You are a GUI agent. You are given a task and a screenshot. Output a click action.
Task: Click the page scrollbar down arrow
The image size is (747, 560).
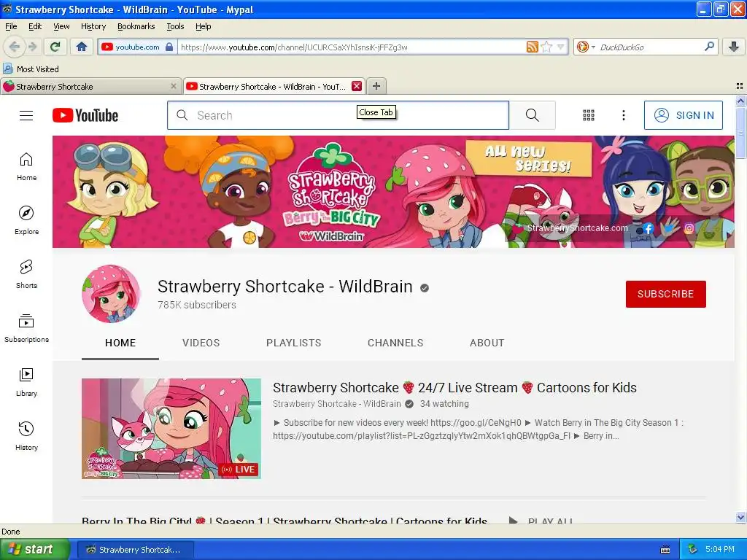click(740, 517)
